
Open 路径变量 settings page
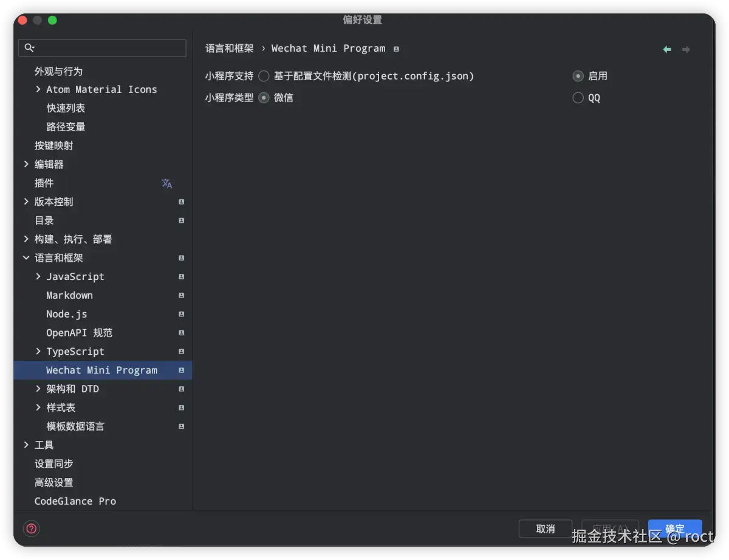click(x=66, y=127)
